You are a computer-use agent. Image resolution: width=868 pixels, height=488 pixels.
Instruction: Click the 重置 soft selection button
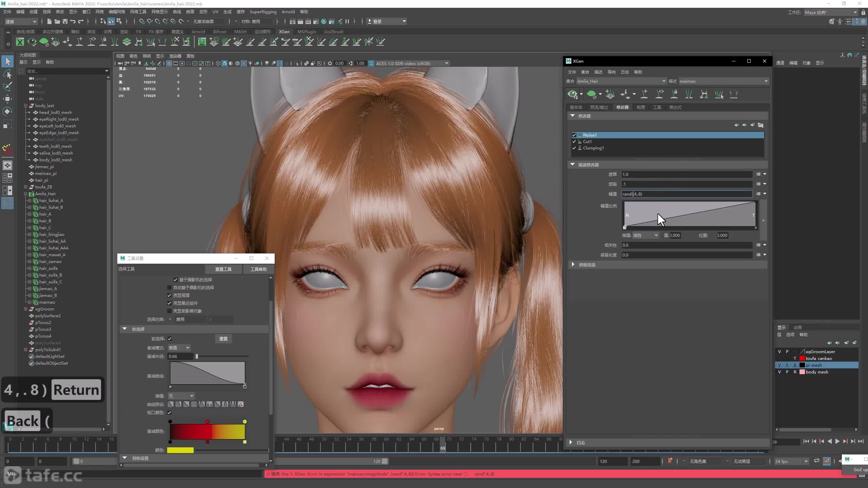pos(223,339)
